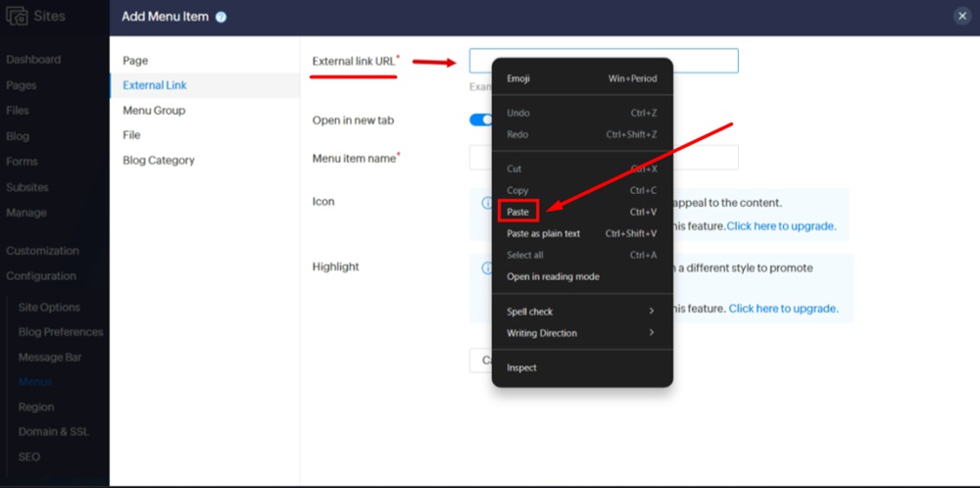Open Dashboard in the sidebar
The height and width of the screenshot is (488, 980).
click(33, 60)
